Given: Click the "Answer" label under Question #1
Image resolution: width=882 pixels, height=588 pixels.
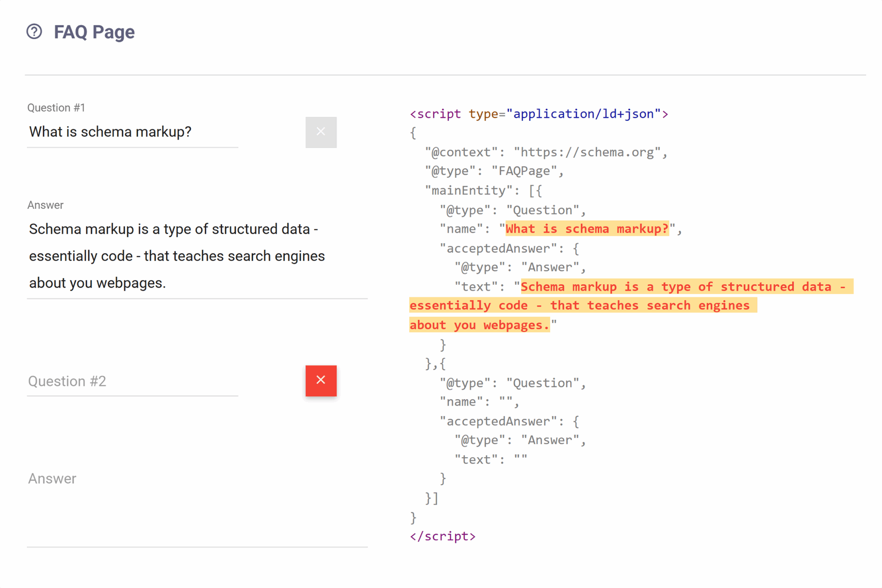Looking at the screenshot, I should [45, 205].
